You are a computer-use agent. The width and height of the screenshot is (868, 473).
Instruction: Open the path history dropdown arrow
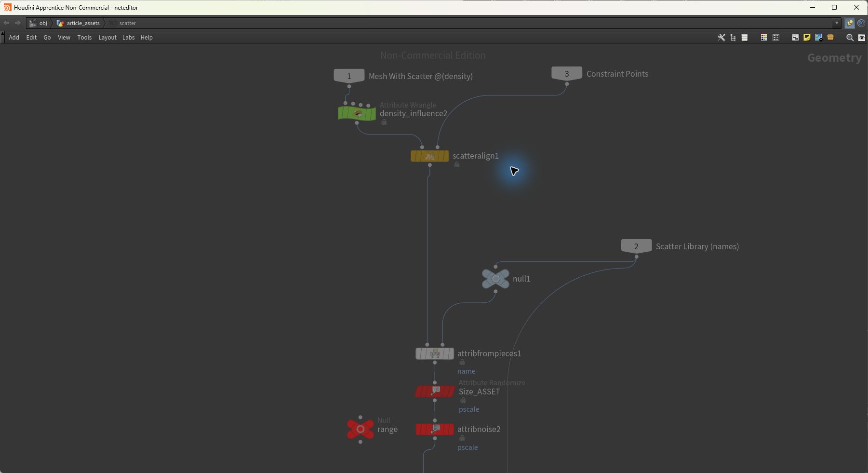pos(837,23)
